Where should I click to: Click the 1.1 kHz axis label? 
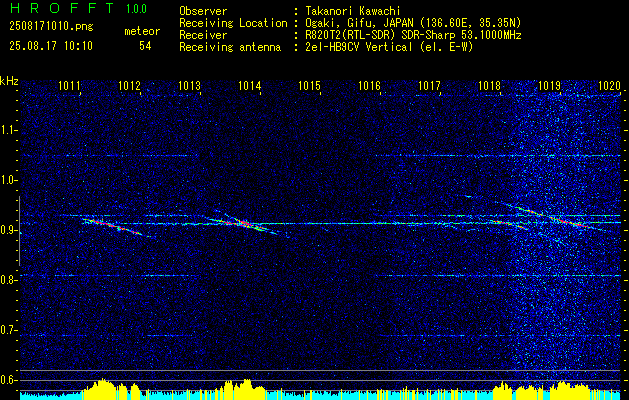tap(8, 130)
